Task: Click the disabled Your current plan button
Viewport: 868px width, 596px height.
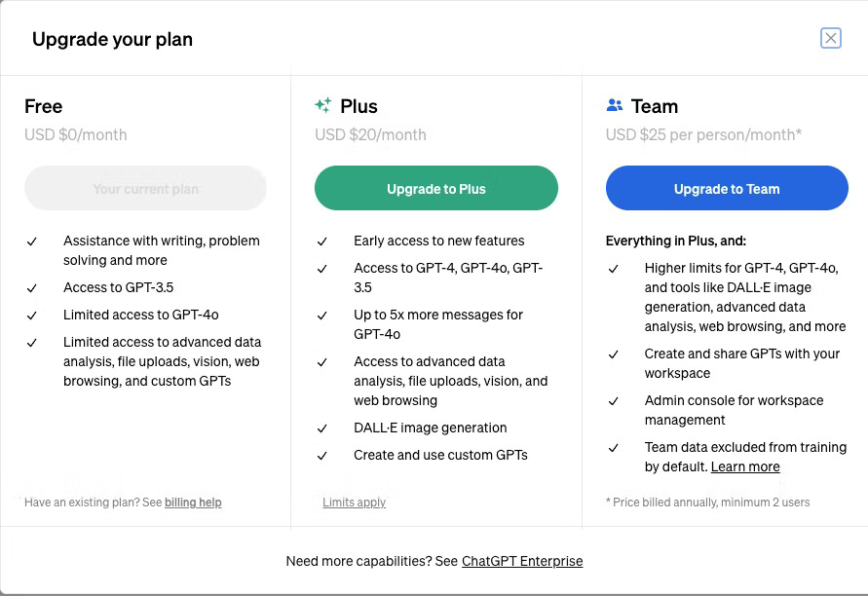Action: point(145,188)
